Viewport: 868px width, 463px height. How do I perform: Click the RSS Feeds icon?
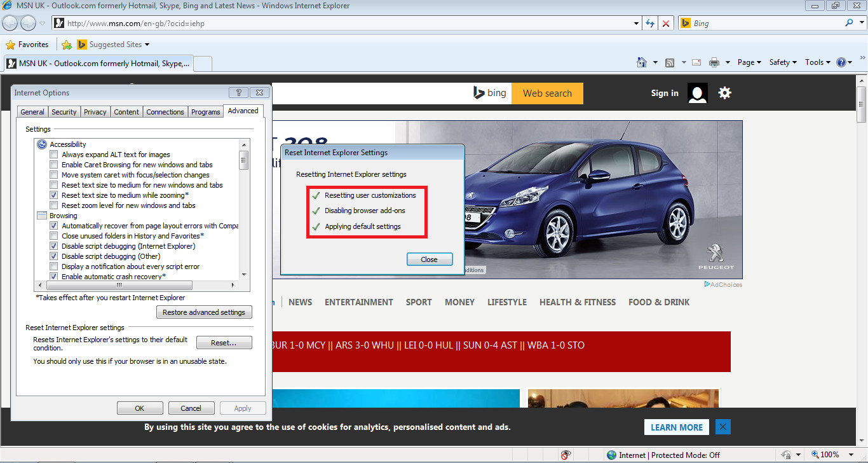[670, 62]
